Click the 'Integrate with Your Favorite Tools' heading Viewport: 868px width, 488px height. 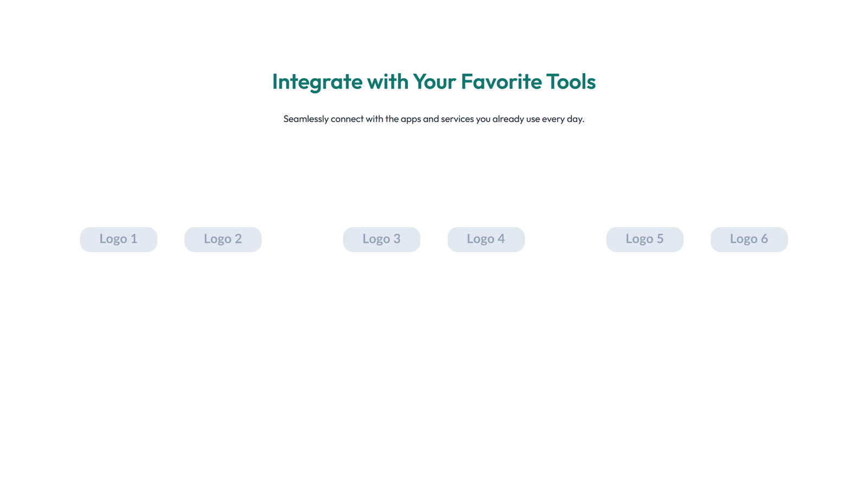point(434,82)
